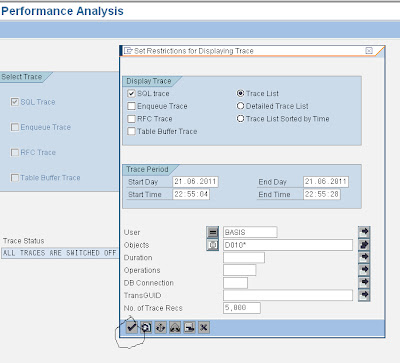Click the DB Connection input field

click(x=235, y=283)
